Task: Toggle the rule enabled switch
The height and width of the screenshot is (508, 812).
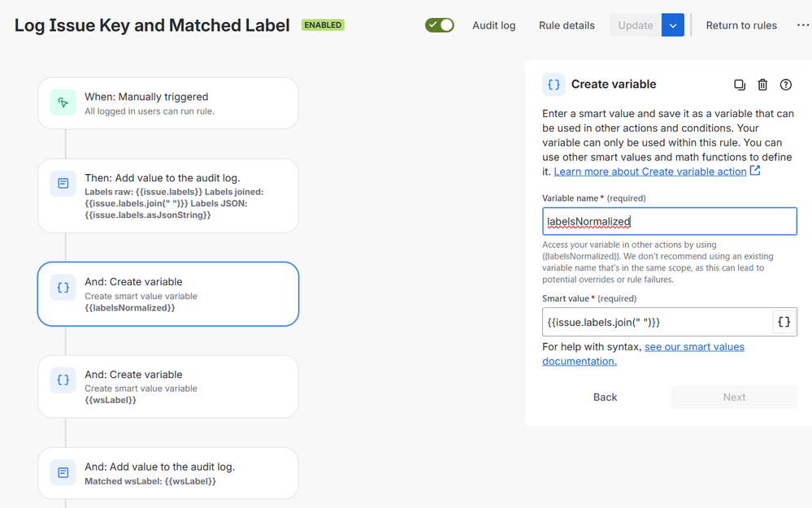Action: click(x=440, y=25)
